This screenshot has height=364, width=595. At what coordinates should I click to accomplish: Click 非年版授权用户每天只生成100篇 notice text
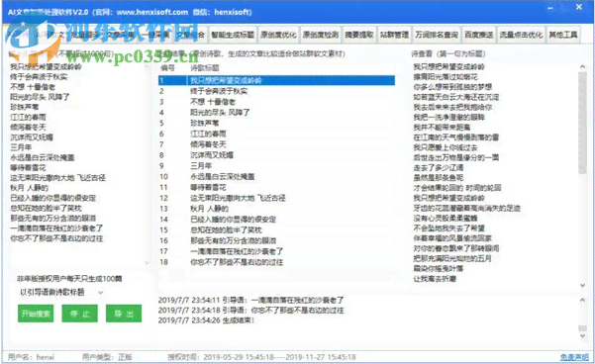69,279
